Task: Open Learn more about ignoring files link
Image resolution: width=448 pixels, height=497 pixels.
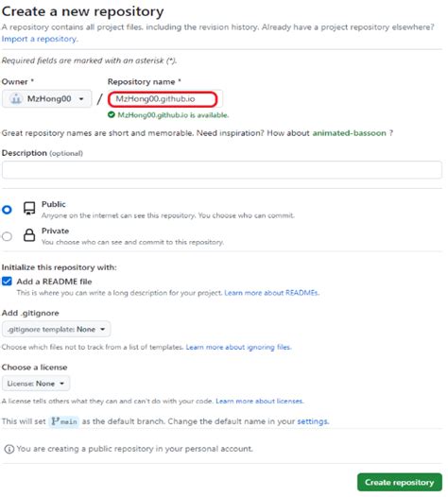Action: (x=238, y=347)
